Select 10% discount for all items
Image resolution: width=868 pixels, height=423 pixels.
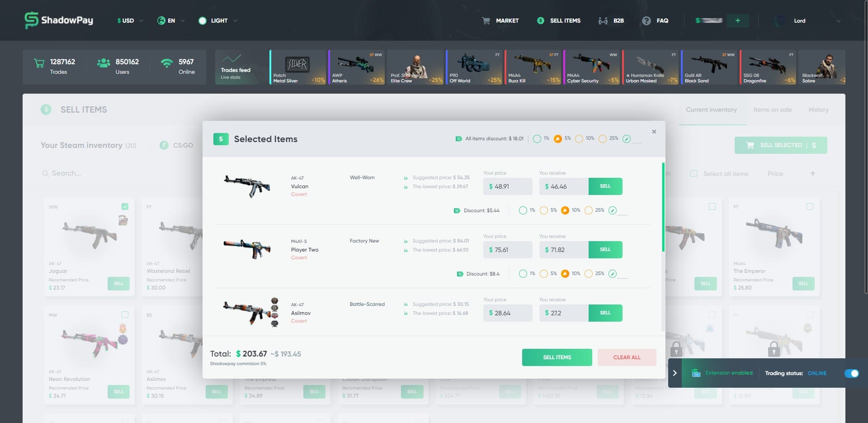[579, 139]
